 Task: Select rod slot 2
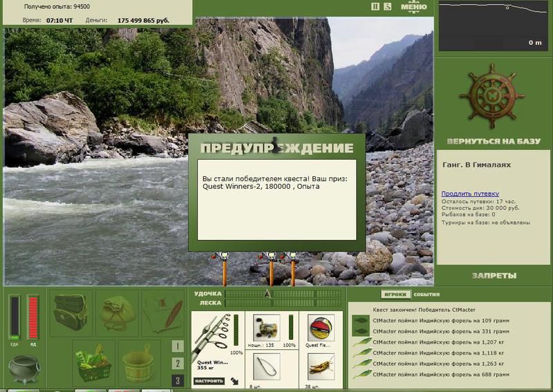pos(178,364)
